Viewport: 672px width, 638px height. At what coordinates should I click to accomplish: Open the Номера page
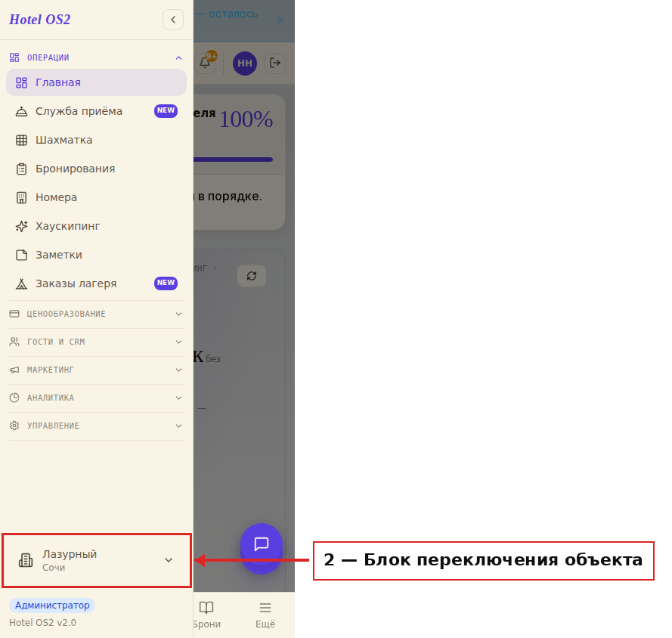tap(96, 197)
